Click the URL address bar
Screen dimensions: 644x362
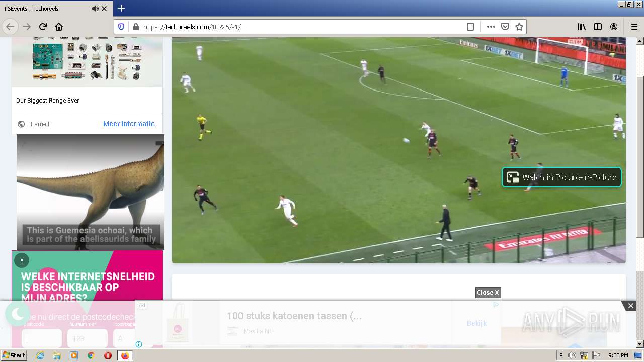[302, 27]
